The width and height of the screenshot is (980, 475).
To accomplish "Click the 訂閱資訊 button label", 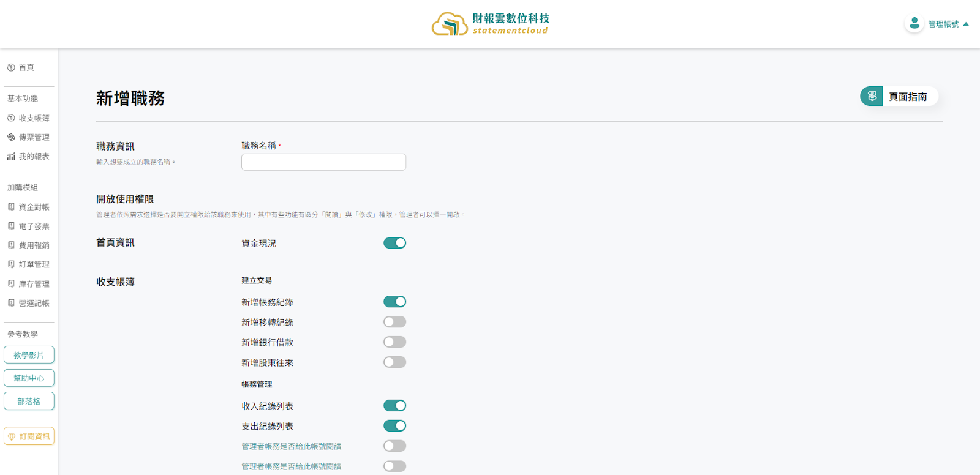I will (34, 436).
